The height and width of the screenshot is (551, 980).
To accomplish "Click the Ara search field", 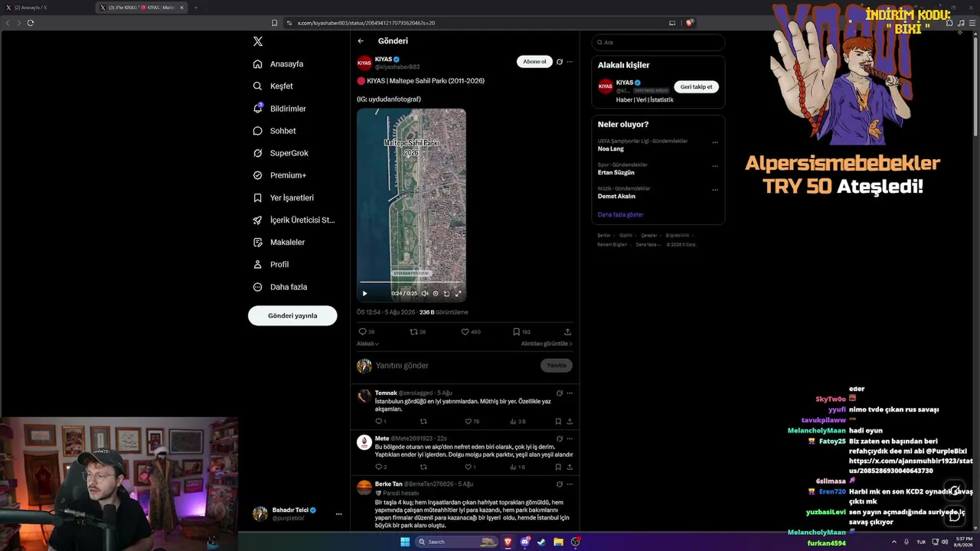I will (x=658, y=42).
